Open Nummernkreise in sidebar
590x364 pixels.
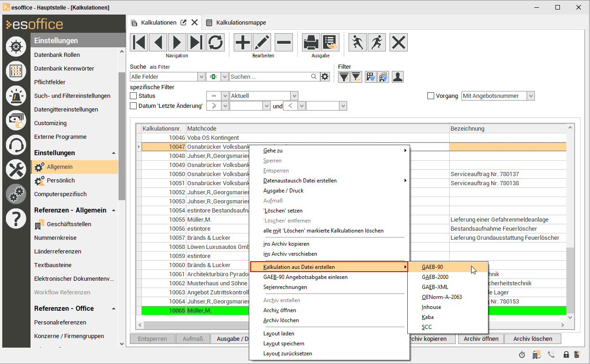(55, 238)
